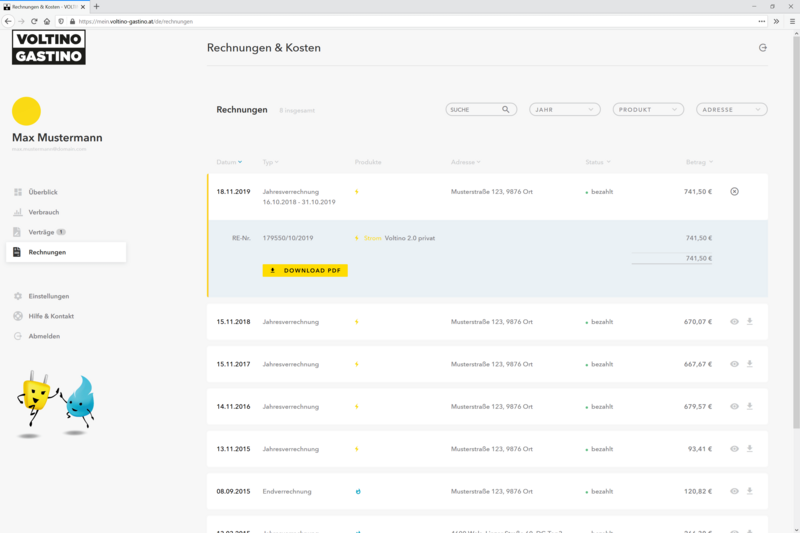Click the Verträge document icon
Screen dimensions: 800x533
pos(17,232)
